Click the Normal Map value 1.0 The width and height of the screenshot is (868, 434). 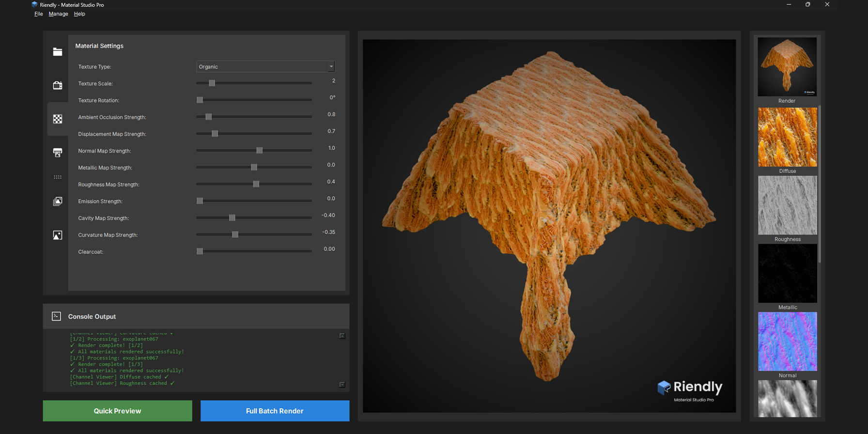(331, 148)
